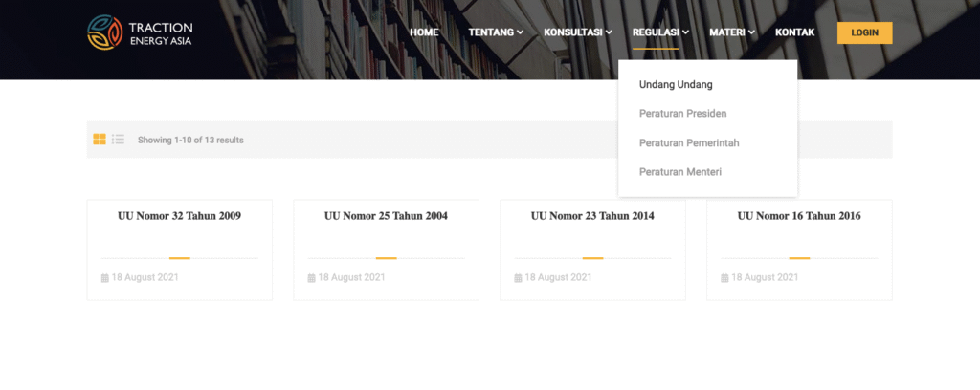Screen dimensions: 980x390
Task: Open Peraturan Menteri menu item
Action: click(x=679, y=172)
